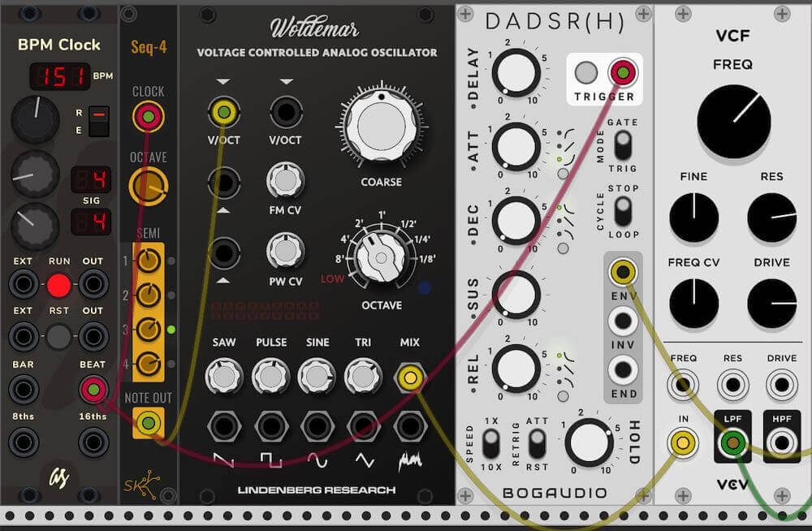This screenshot has width=812, height=531.
Task: Click the BAR output jack on BPM Clock
Action: click(24, 389)
